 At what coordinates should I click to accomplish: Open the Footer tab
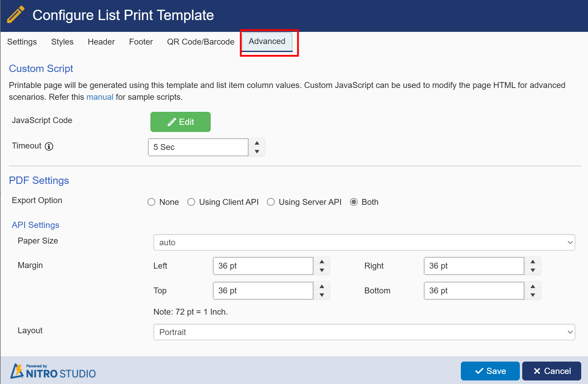click(141, 42)
